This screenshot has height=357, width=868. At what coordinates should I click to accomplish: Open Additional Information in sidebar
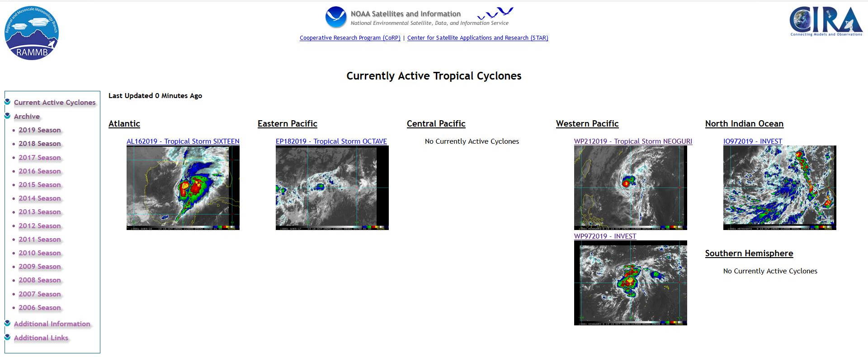[x=52, y=324]
